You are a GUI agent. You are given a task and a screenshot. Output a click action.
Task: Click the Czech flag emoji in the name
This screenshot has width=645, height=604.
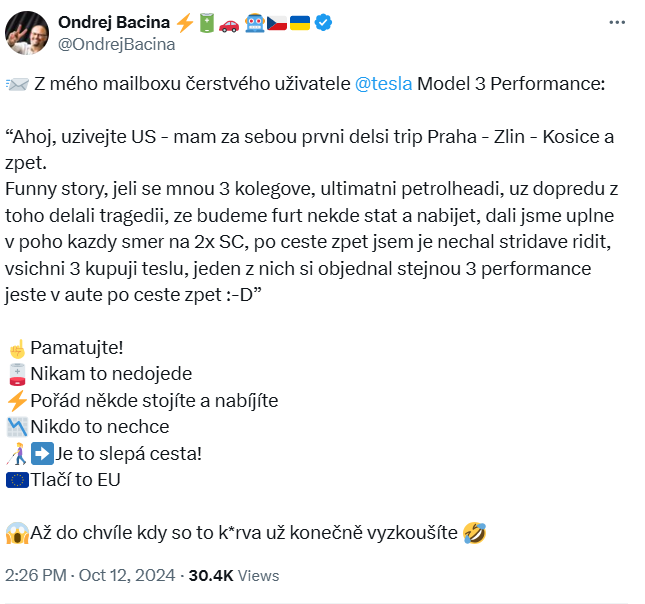tap(277, 22)
